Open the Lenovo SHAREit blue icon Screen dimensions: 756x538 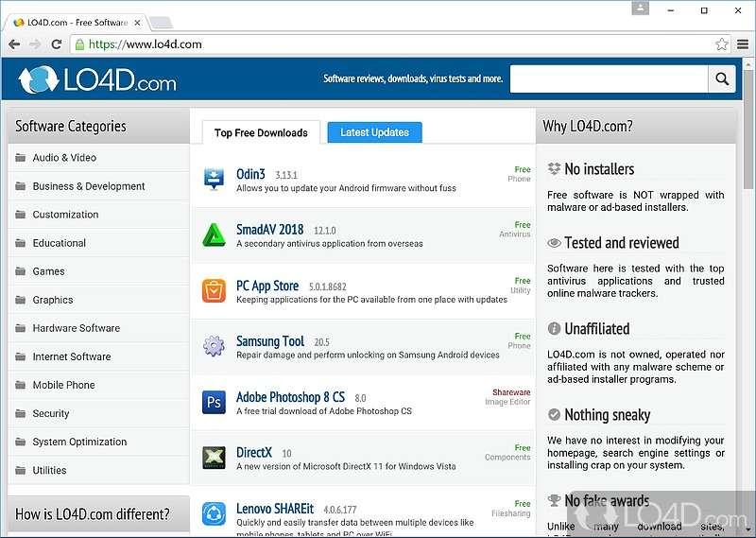pos(215,513)
